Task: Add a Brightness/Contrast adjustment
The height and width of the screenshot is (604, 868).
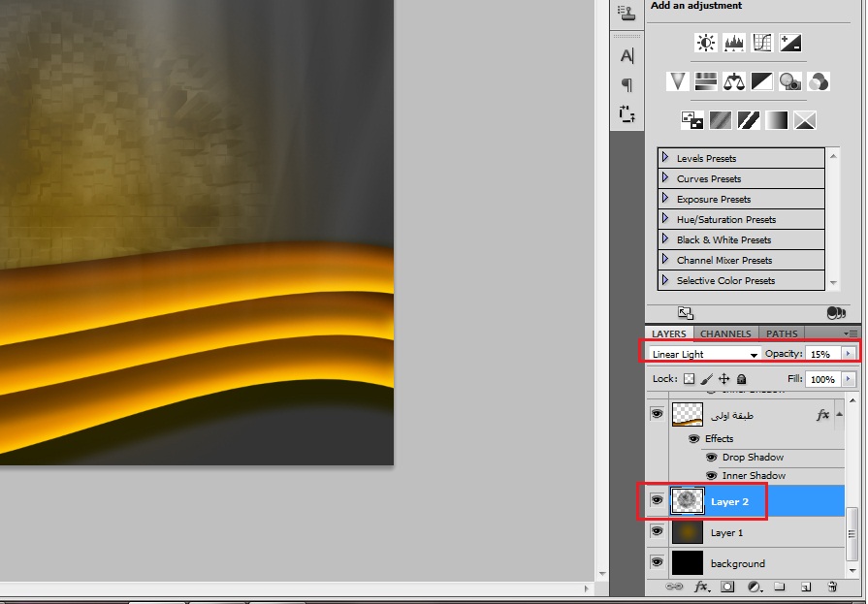Action: point(706,43)
